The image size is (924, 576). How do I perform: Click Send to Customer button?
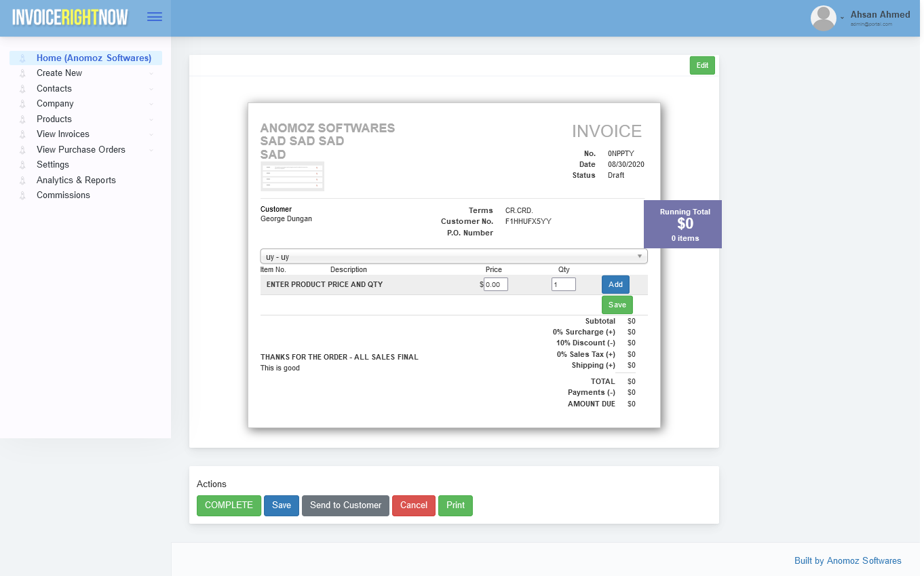coord(345,505)
